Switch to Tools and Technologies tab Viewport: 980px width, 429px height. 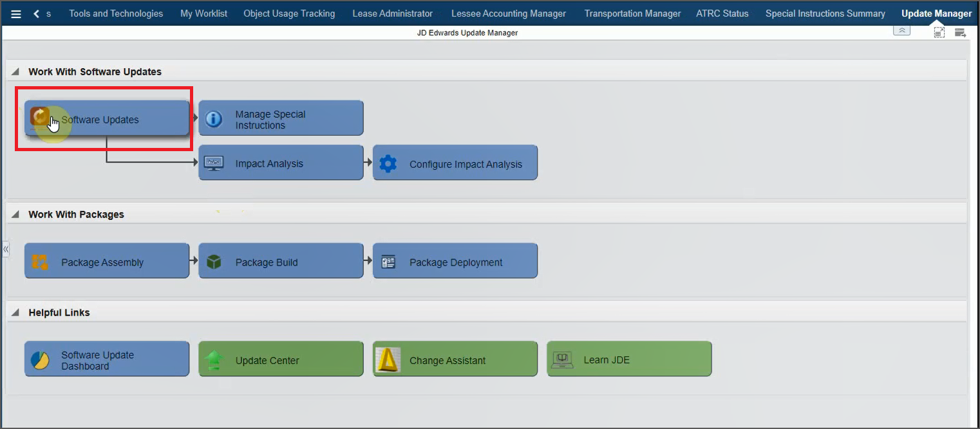116,14
